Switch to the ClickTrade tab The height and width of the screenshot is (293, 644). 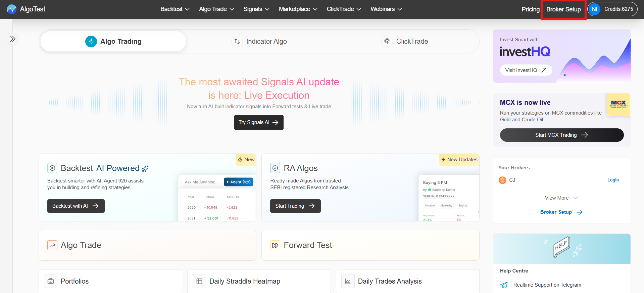405,41
